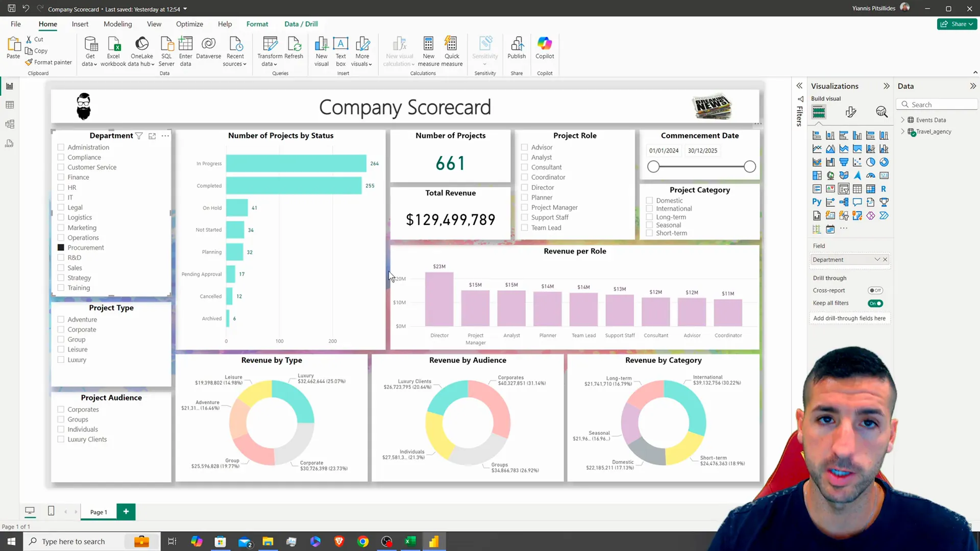This screenshot has height=551, width=980.
Task: Expand the Events Data table
Action: 902,120
